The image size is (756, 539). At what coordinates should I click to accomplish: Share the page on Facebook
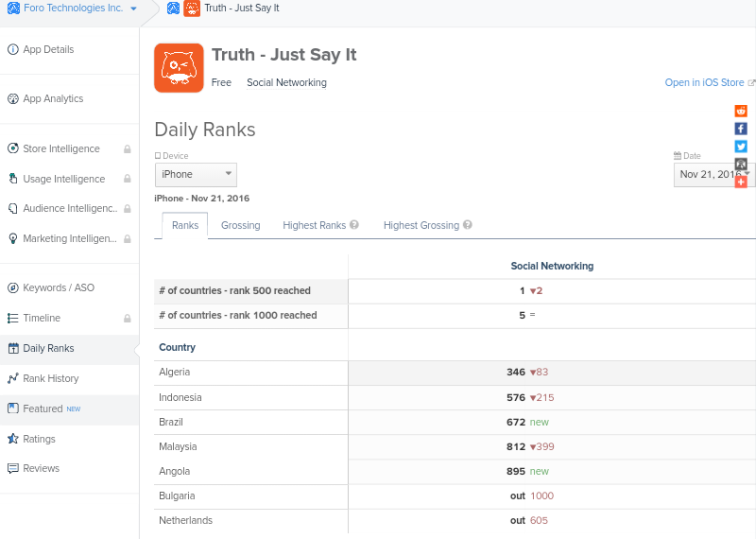pyautogui.click(x=741, y=129)
